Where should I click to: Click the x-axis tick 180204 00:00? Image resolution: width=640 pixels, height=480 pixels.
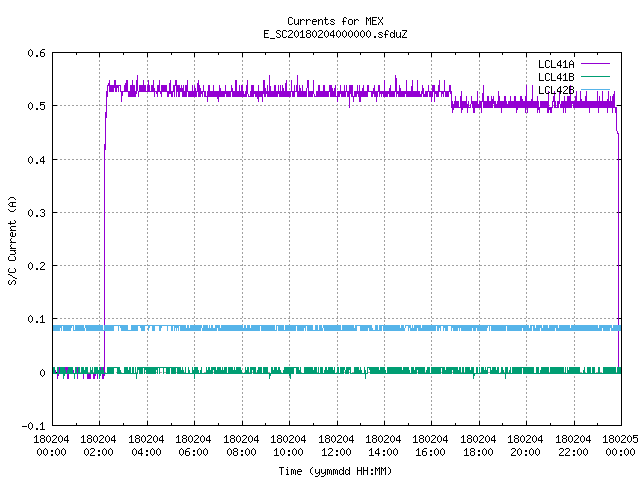(x=51, y=445)
